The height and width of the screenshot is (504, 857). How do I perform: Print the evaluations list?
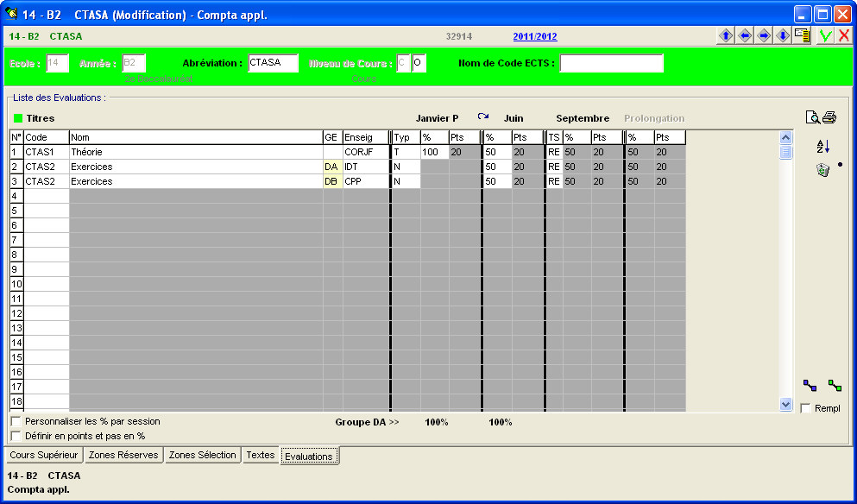829,117
